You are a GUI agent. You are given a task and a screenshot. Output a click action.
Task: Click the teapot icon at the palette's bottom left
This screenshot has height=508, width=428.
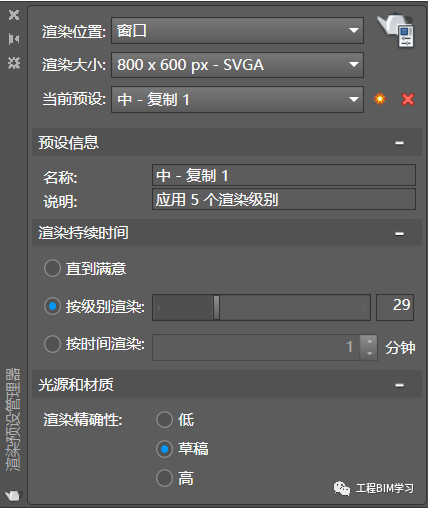point(14,495)
